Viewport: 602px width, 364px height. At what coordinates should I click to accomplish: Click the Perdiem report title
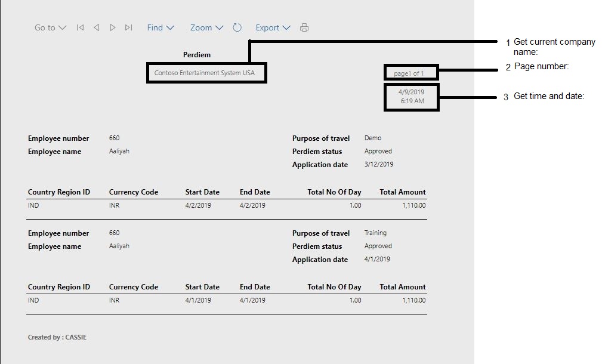coord(196,54)
